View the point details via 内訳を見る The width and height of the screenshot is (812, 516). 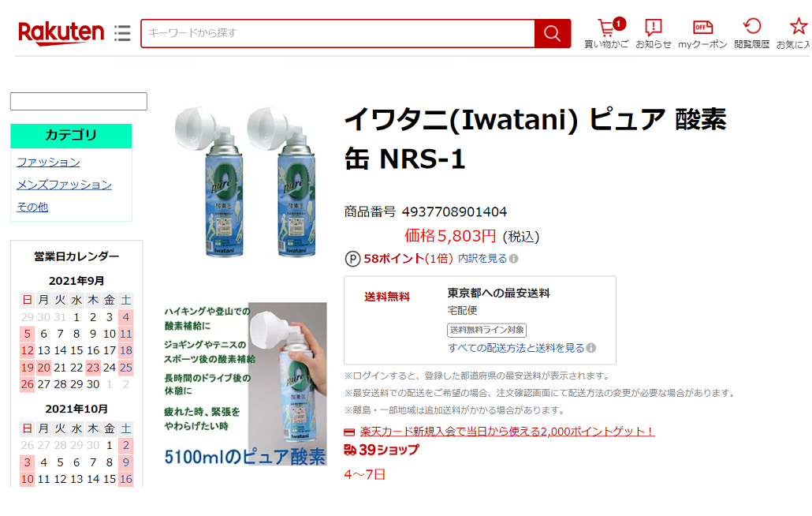click(x=482, y=259)
